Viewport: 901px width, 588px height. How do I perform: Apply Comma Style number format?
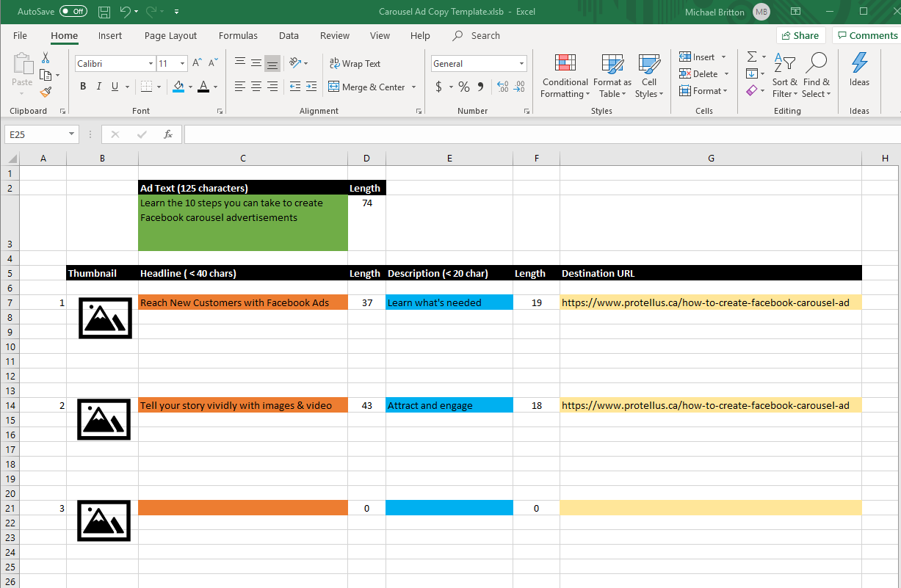(x=480, y=87)
